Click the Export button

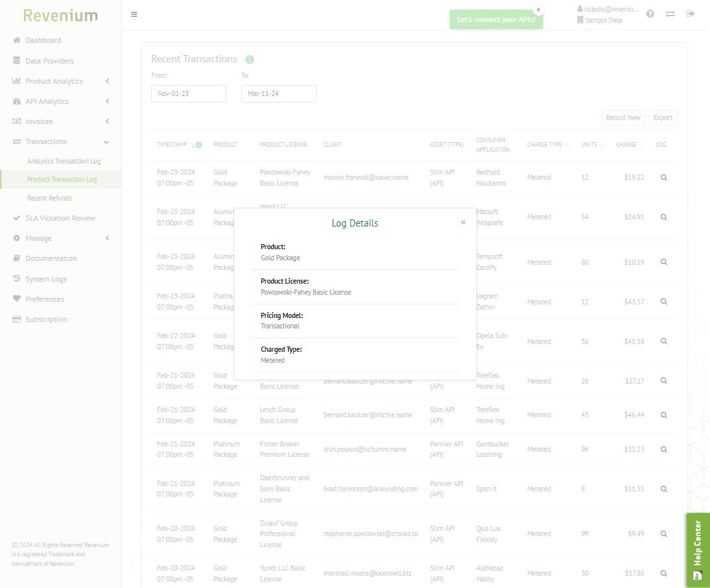pos(663,117)
